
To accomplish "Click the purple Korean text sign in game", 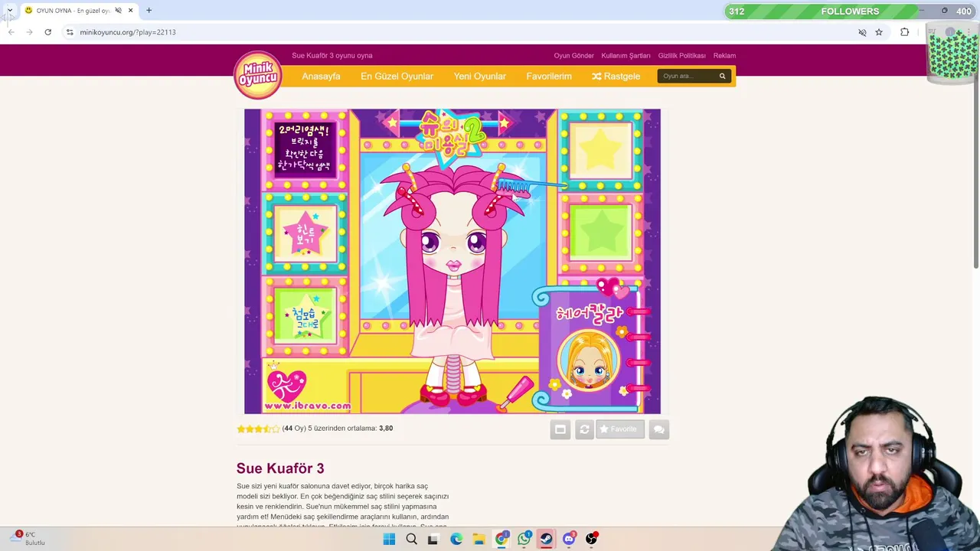I will pos(305,149).
